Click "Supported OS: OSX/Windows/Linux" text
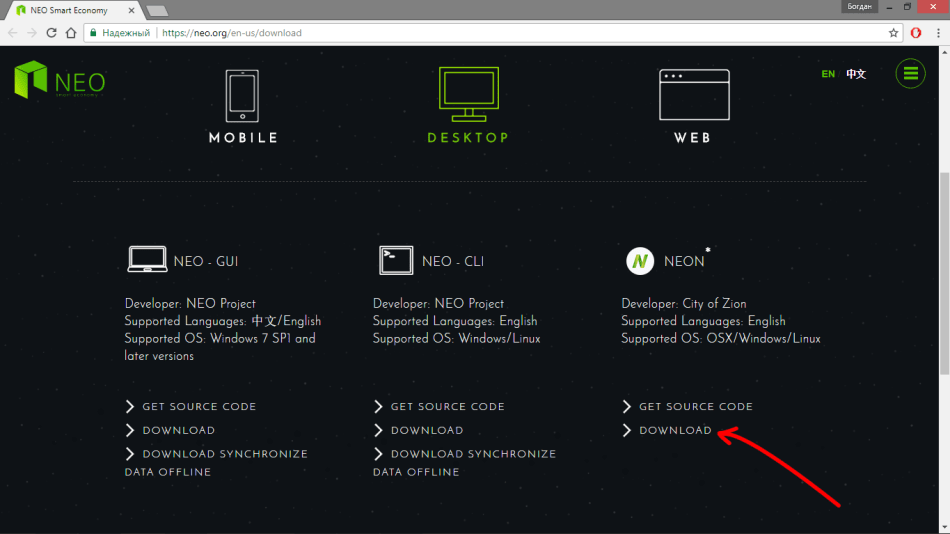This screenshot has height=534, width=950. click(720, 339)
